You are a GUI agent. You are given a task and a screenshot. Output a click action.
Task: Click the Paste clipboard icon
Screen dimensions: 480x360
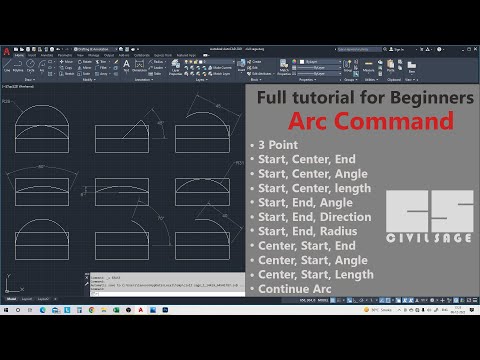(391, 66)
